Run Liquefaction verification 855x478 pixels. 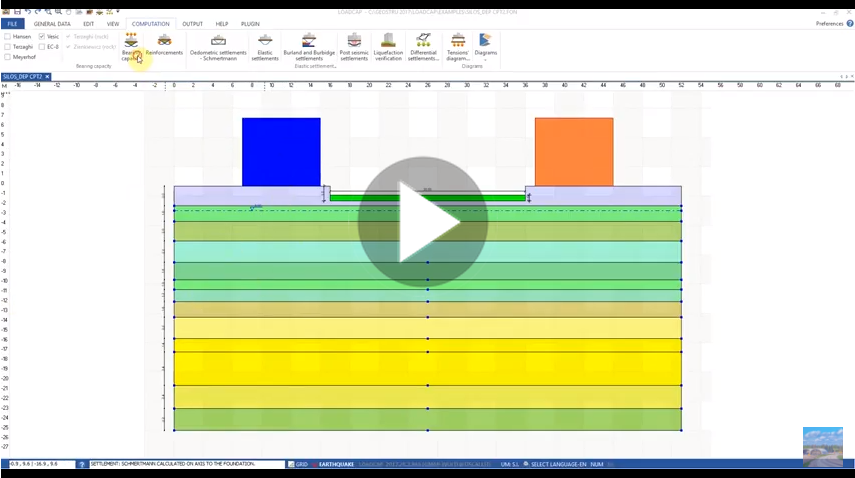pos(388,47)
